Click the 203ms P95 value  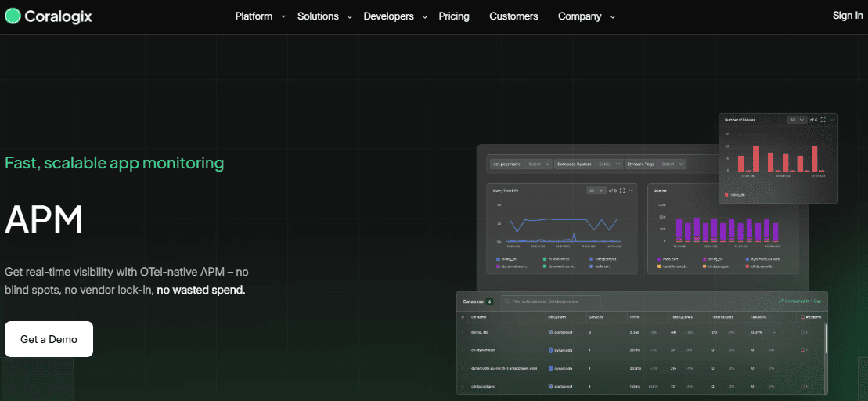point(635,368)
